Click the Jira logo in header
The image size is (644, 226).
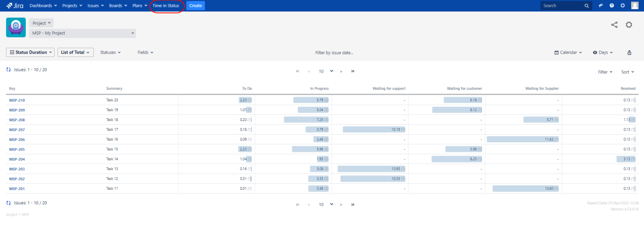pyautogui.click(x=15, y=6)
